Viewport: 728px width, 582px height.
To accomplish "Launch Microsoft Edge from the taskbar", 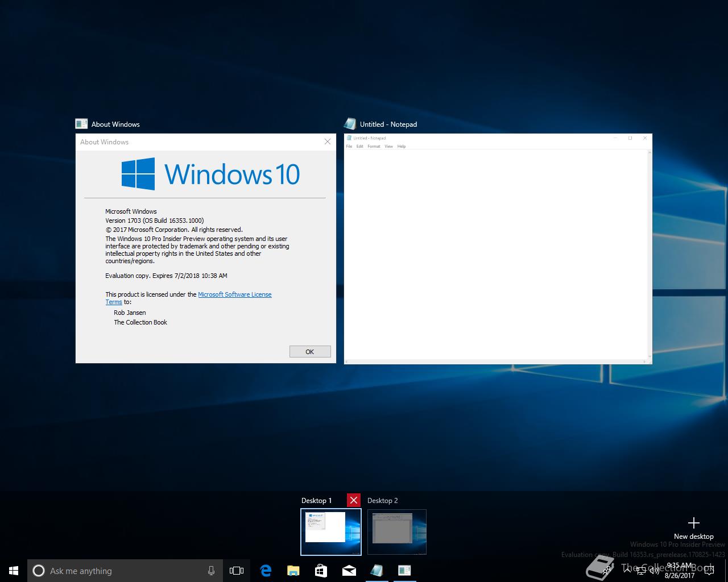I will (x=266, y=571).
